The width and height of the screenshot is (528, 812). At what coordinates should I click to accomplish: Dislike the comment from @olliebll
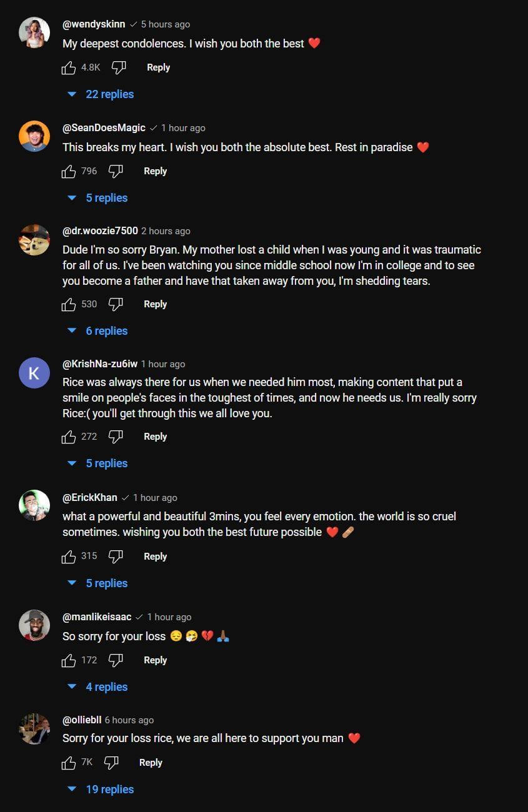111,763
